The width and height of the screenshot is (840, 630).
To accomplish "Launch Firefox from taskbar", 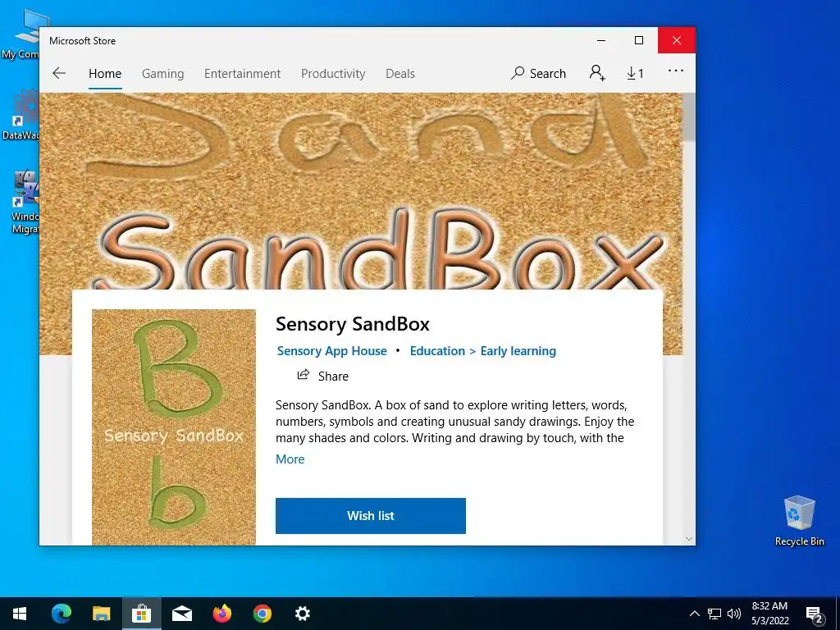I will (x=221, y=614).
